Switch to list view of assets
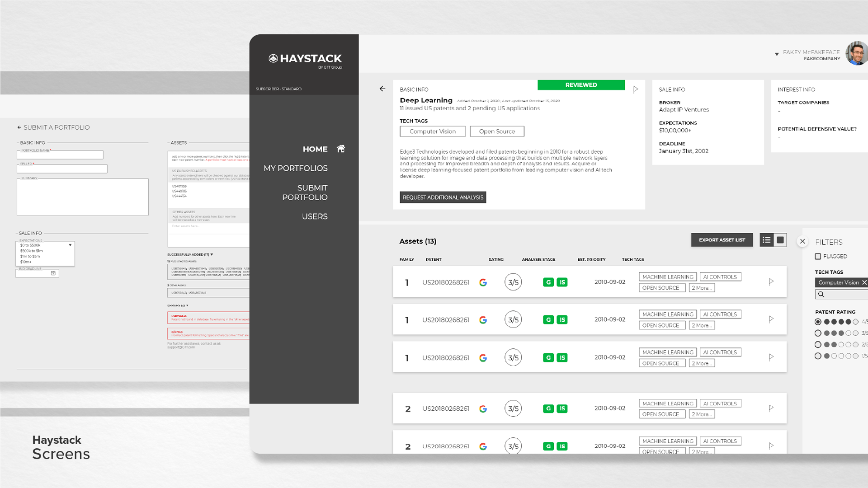The height and width of the screenshot is (488, 868). tap(766, 240)
